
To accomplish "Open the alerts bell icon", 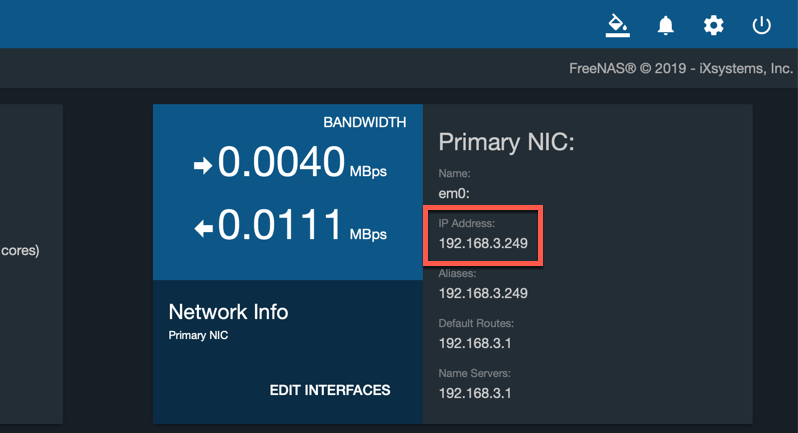I will [665, 25].
